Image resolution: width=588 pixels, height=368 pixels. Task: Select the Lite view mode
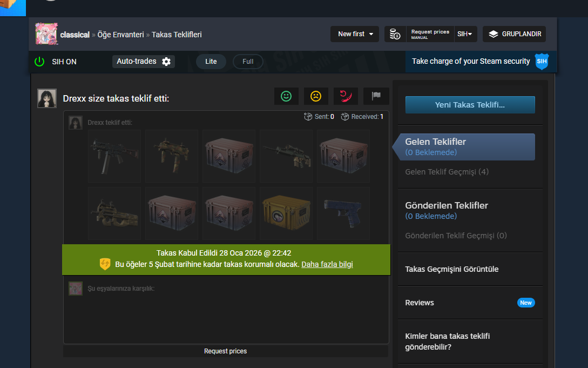pyautogui.click(x=211, y=62)
